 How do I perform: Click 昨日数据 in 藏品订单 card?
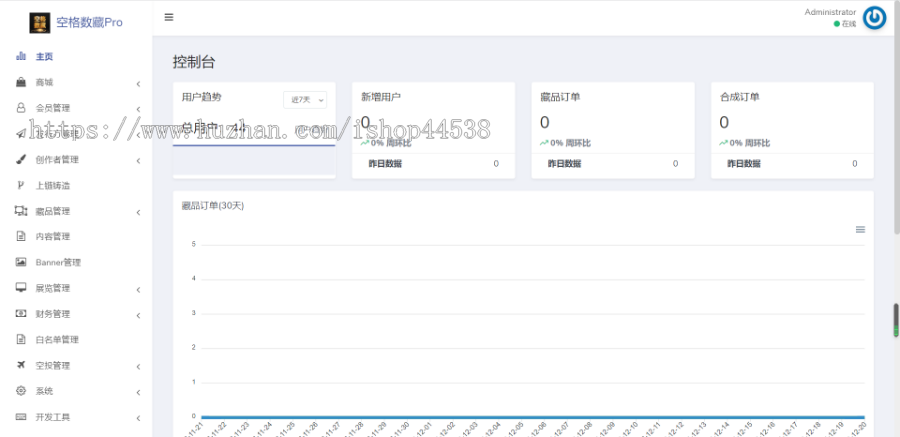click(564, 164)
